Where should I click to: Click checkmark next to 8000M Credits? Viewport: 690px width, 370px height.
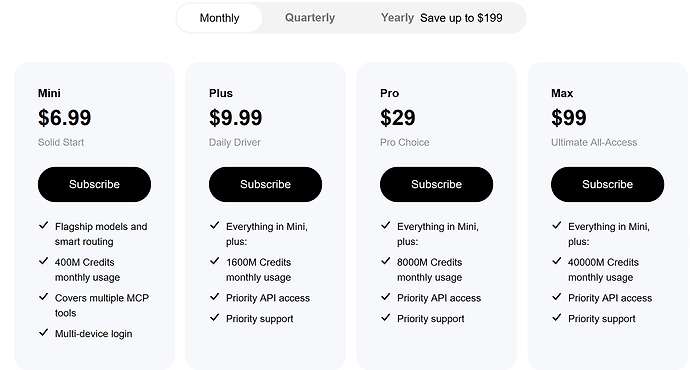tap(386, 261)
